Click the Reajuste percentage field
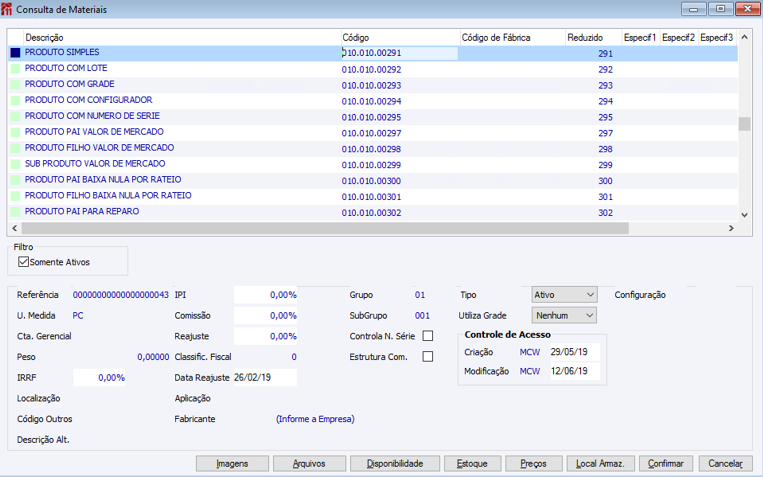 click(x=265, y=336)
